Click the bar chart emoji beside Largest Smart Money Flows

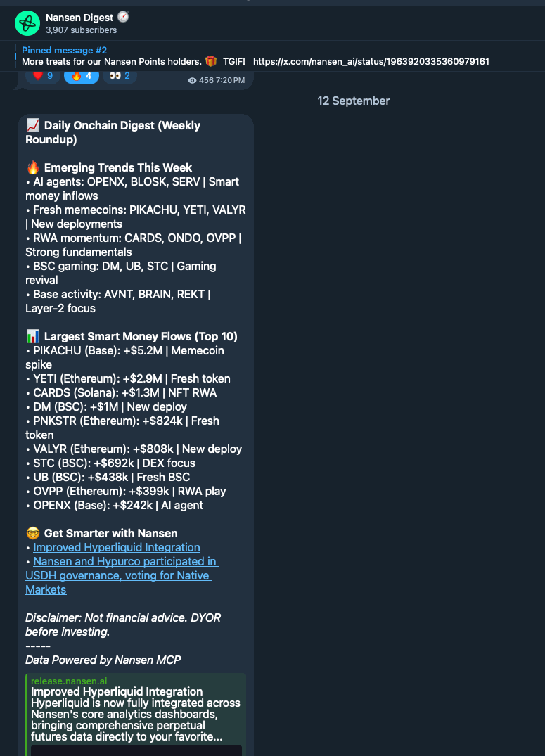coord(33,336)
